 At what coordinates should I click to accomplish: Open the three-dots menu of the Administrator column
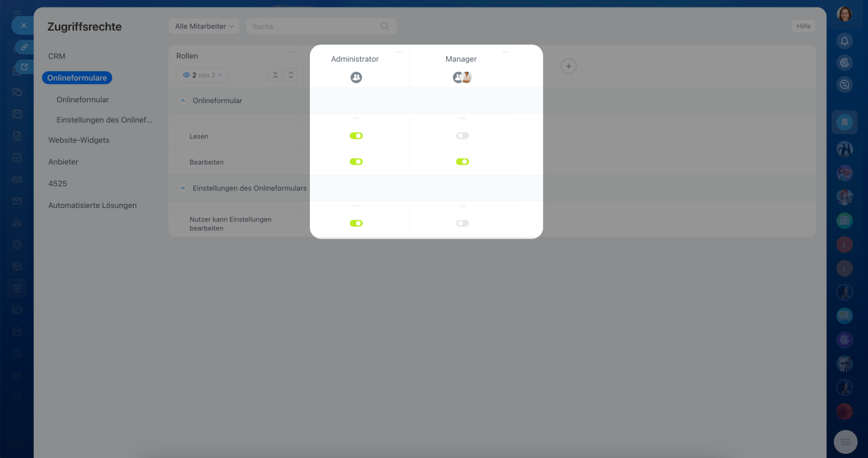(x=399, y=52)
